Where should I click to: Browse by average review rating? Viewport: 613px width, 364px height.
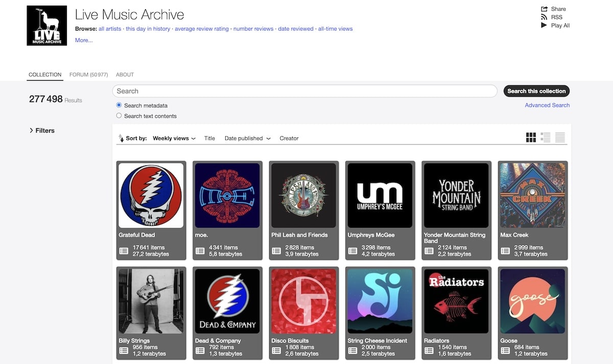tap(202, 29)
